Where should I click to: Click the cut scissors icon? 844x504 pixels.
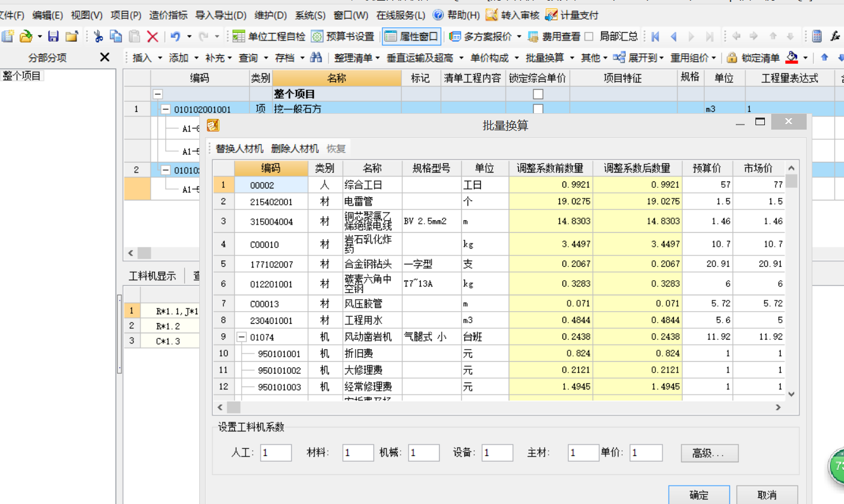(98, 36)
